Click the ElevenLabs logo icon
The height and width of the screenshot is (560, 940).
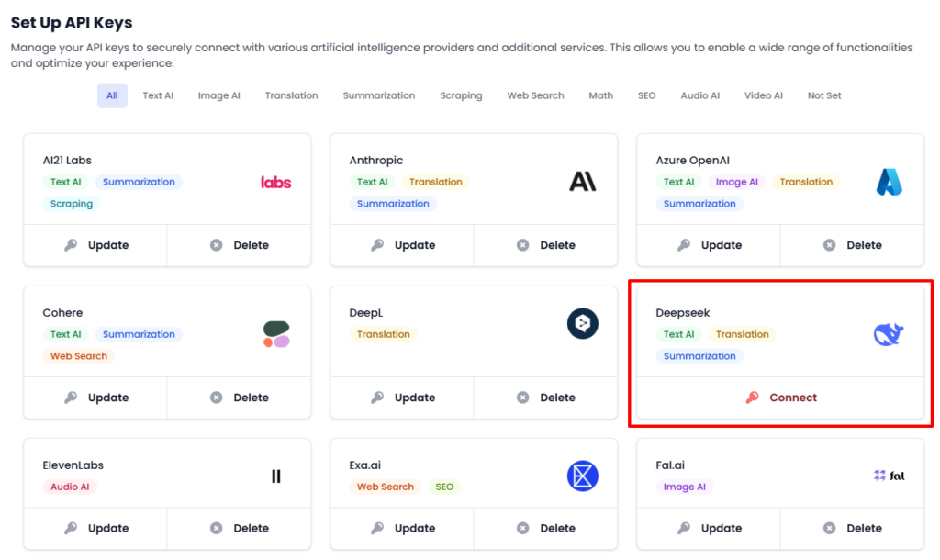pos(275,476)
